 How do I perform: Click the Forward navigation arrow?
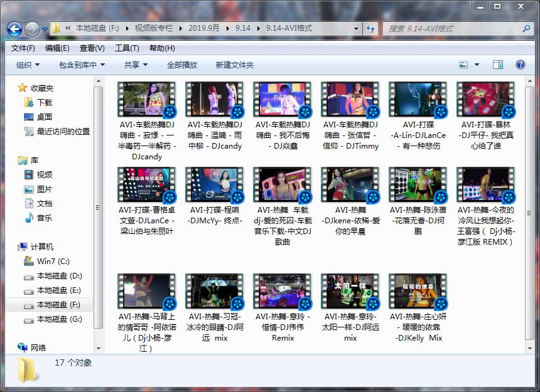point(31,28)
